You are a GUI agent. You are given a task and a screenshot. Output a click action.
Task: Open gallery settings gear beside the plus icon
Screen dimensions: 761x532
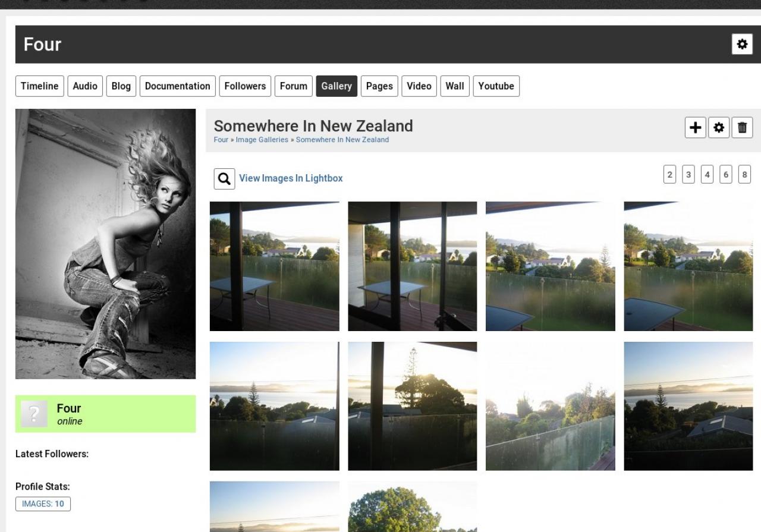click(719, 127)
